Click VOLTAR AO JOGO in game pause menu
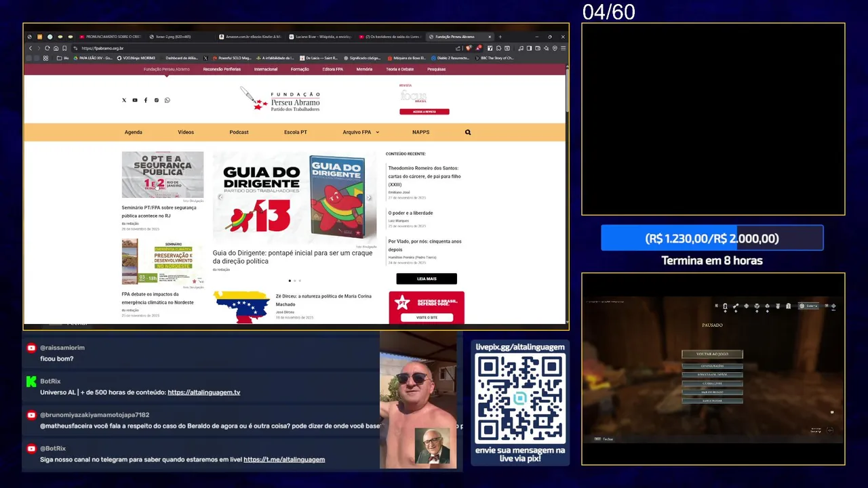 click(712, 354)
